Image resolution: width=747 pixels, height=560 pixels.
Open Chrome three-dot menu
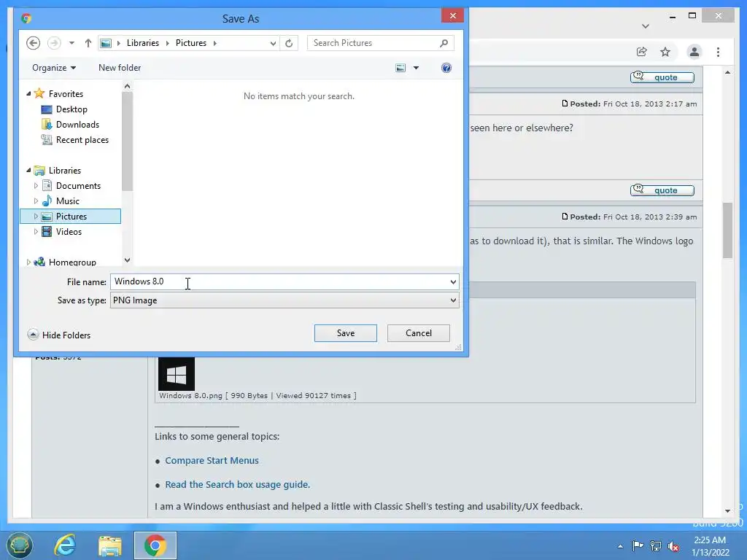(x=718, y=52)
